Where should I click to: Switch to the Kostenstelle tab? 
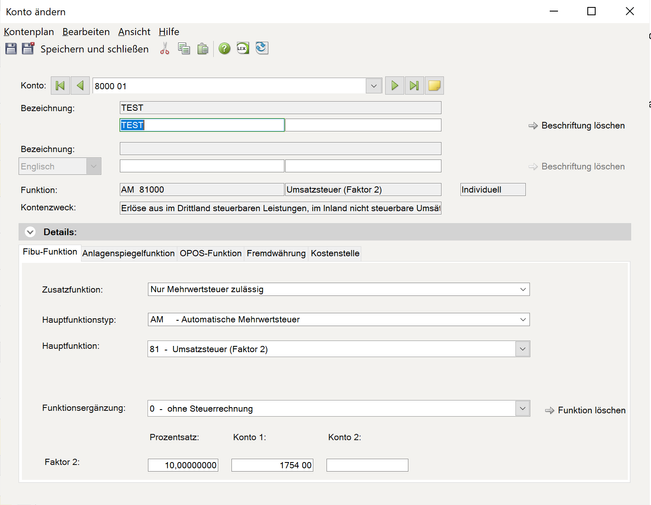coord(335,253)
